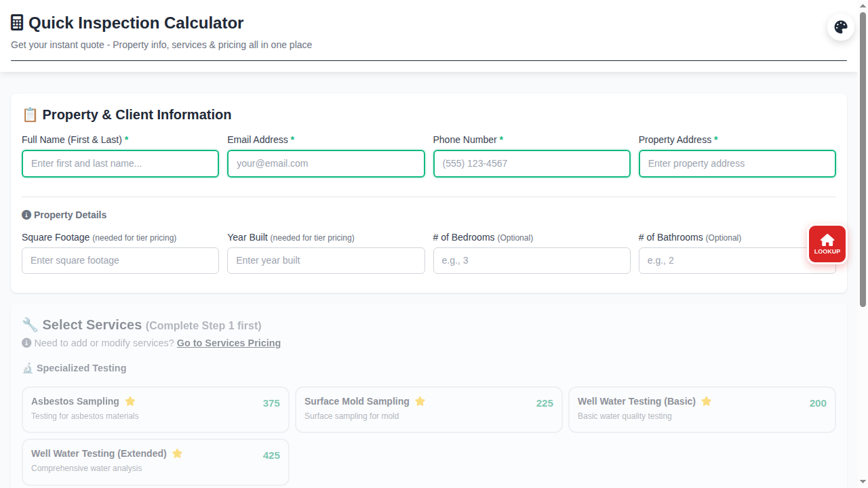Click the info icon before the services modification note
Viewport: 868px width, 488px height.
[x=26, y=343]
